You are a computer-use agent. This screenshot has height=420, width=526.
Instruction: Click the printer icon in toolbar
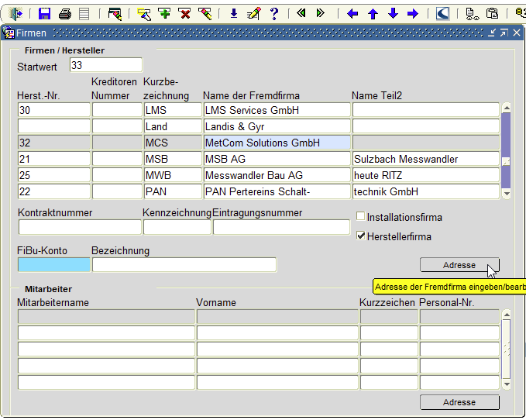[65, 14]
